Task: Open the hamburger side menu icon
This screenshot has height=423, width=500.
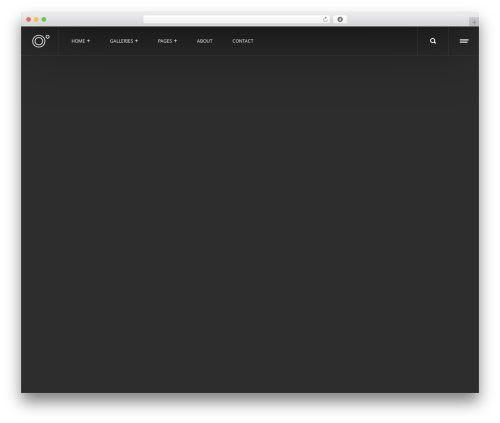Action: click(464, 41)
